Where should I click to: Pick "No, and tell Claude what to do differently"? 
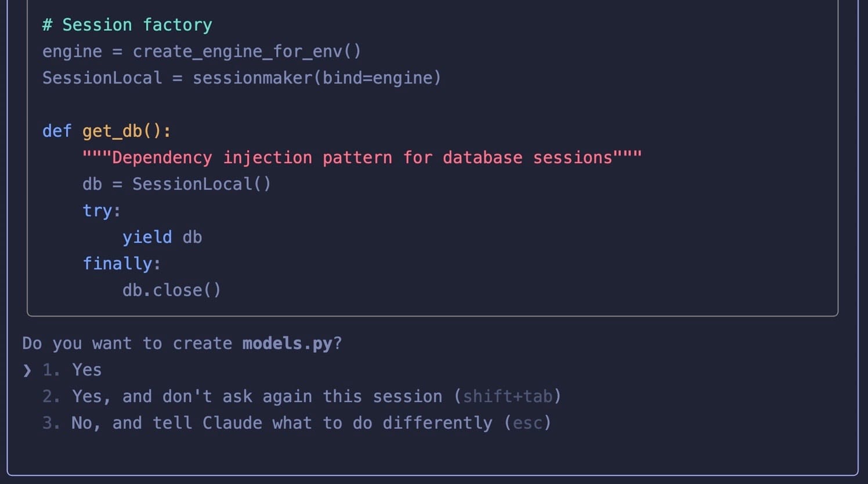pos(281,423)
